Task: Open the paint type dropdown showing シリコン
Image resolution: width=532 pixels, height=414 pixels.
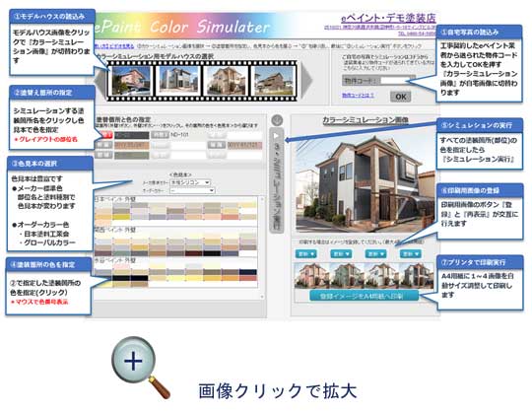Action: point(190,182)
